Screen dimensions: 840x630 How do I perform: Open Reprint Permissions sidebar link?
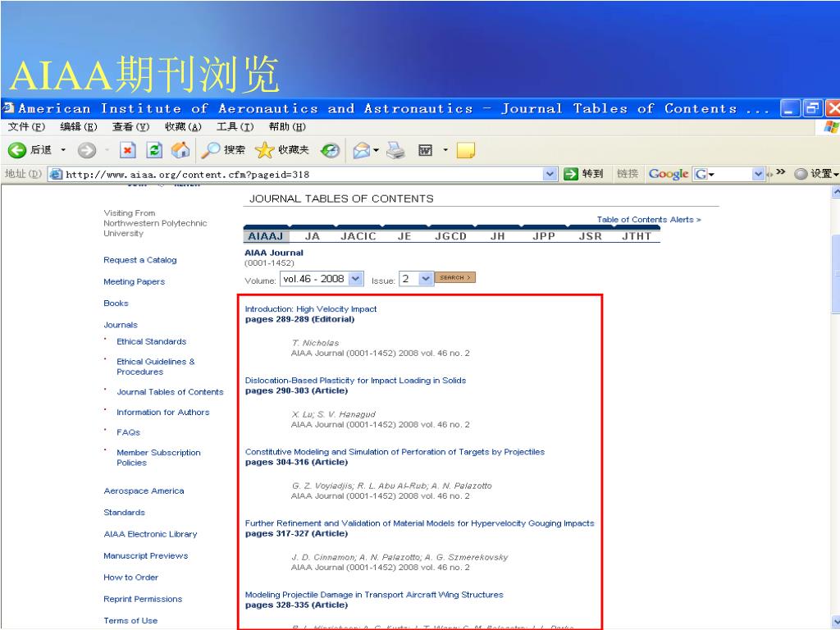coord(143,599)
